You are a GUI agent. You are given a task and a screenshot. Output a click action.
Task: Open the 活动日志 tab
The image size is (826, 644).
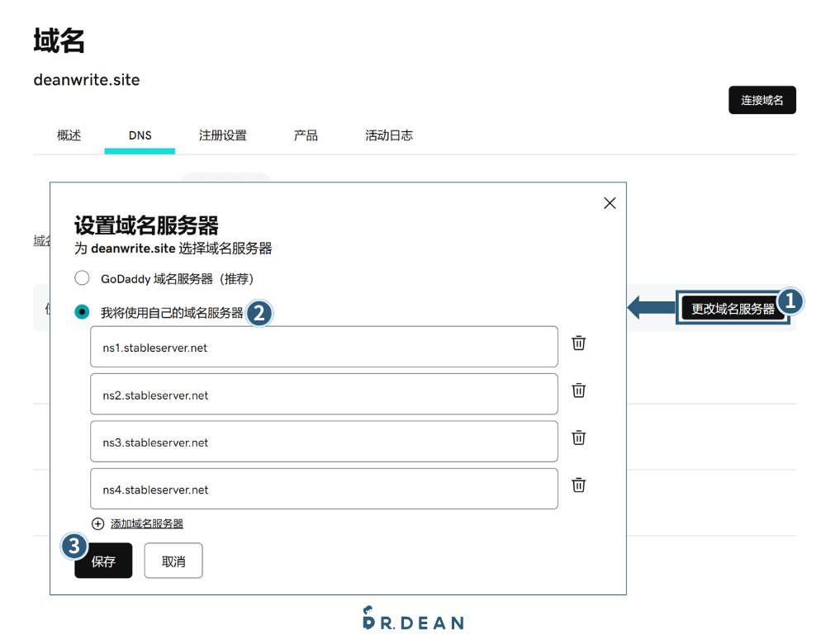(388, 135)
